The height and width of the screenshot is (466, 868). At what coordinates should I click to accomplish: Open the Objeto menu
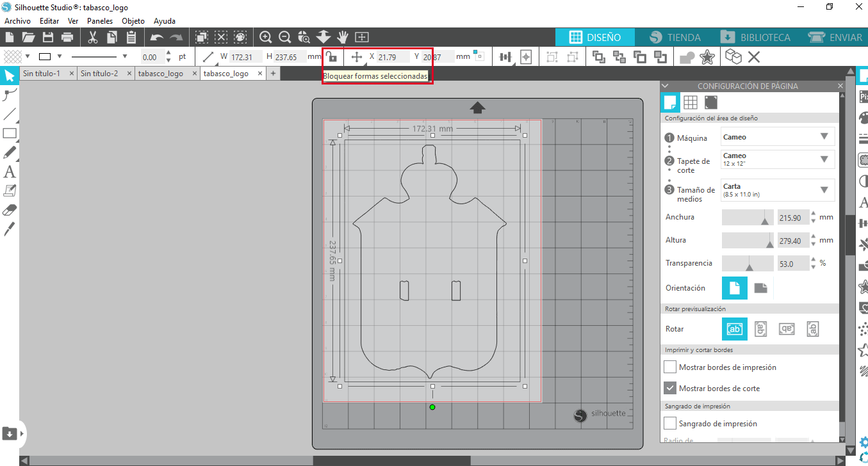point(133,20)
